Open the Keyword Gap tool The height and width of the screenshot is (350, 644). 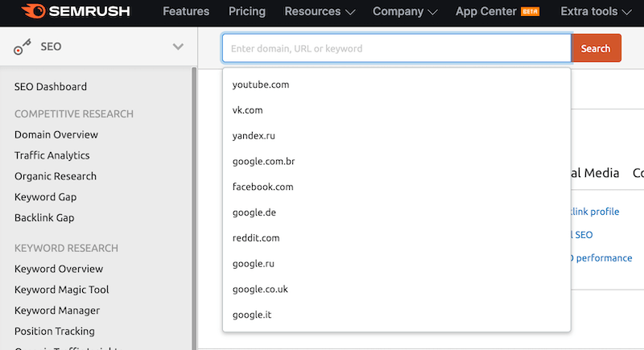tap(46, 197)
